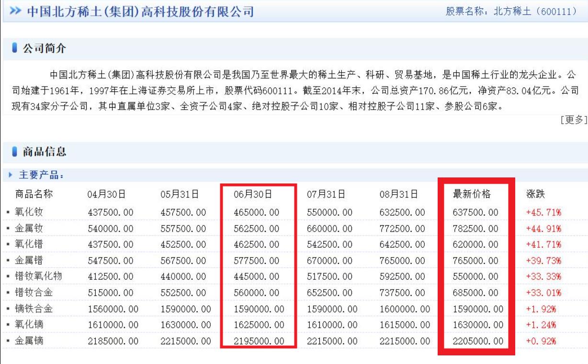Image resolution: width=588 pixels, height=364 pixels.
Task: Click latest price 637500.00 for 氧化钕
Action: click(475, 212)
